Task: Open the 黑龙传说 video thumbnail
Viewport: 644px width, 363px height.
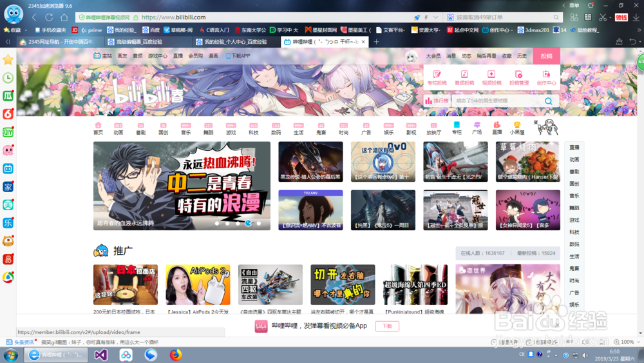Action: coord(310,162)
